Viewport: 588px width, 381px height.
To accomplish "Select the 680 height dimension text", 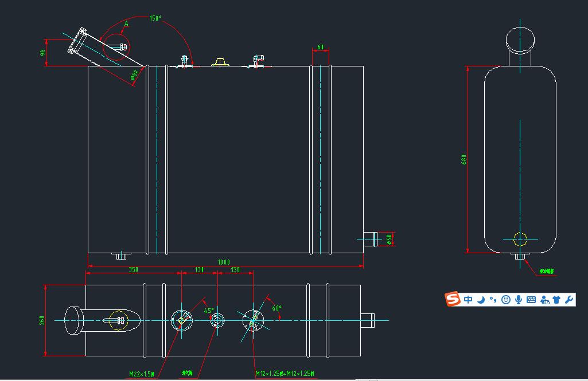I will pyautogui.click(x=464, y=160).
